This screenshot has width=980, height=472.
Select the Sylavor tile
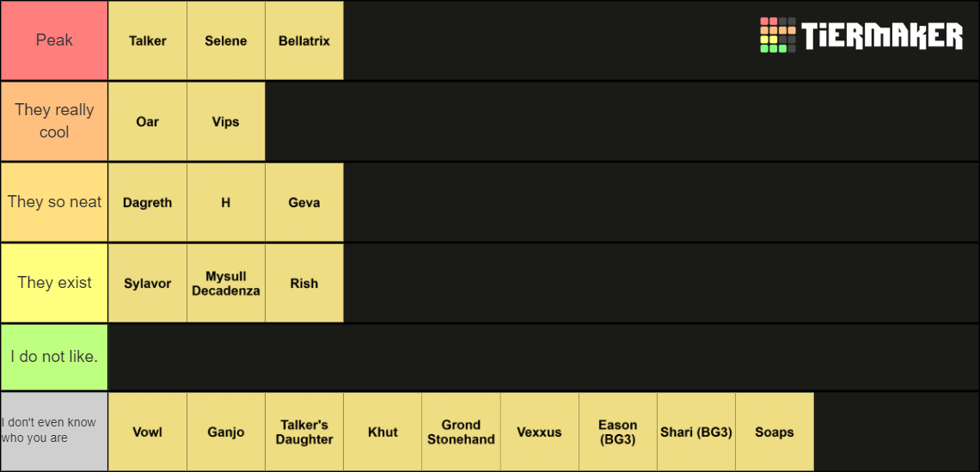point(148,283)
